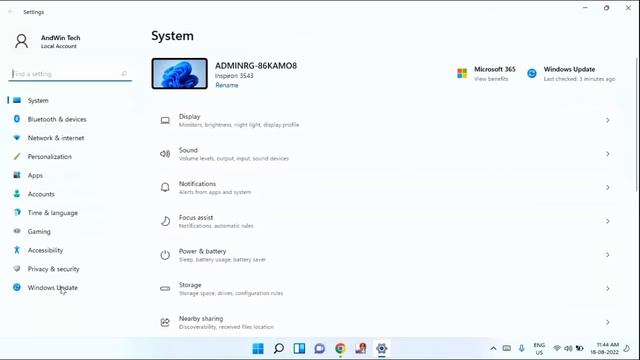This screenshot has width=640, height=360.
Task: Expand Nearby sharing row chevron
Action: coord(608,322)
